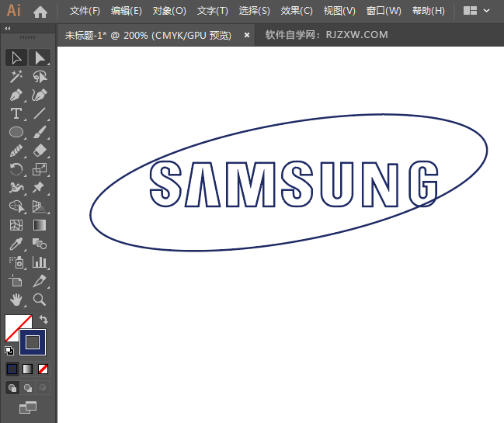Pick the Perspective Grid tool
The height and width of the screenshot is (423, 504).
pyautogui.click(x=40, y=206)
